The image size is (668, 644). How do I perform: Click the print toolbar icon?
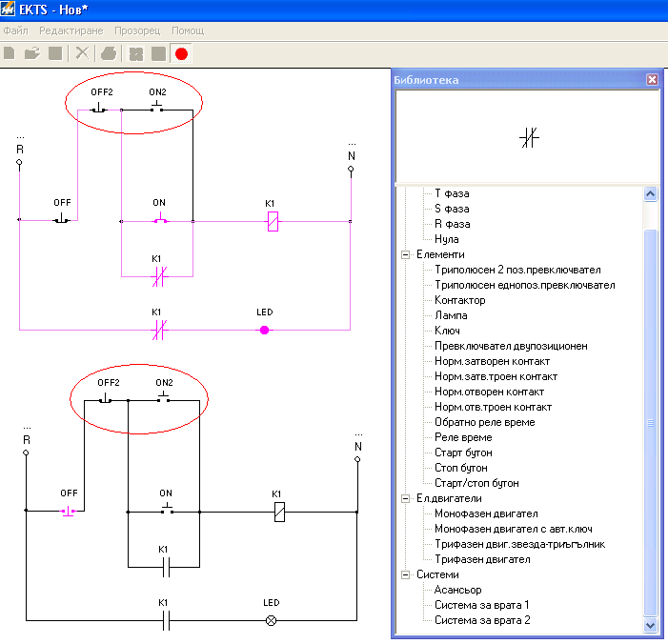[109, 53]
